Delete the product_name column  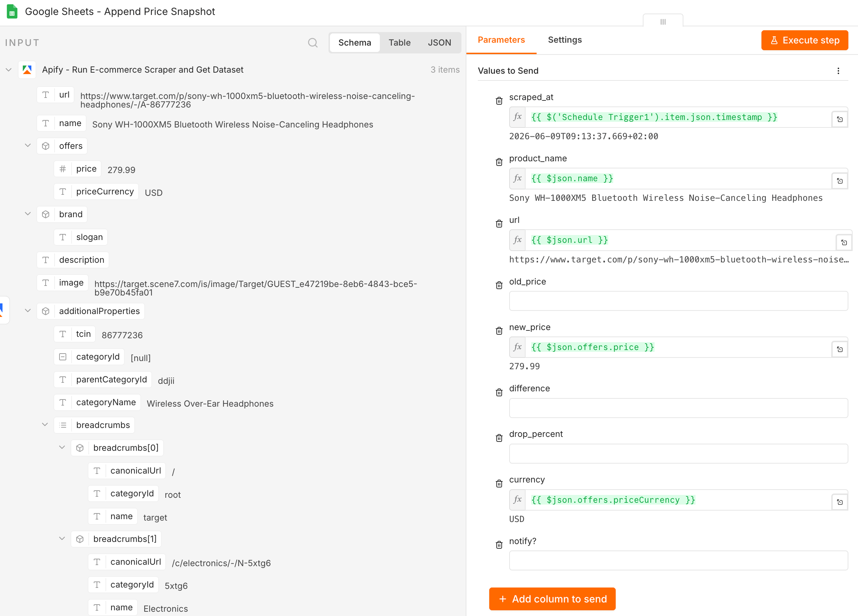[x=499, y=162]
